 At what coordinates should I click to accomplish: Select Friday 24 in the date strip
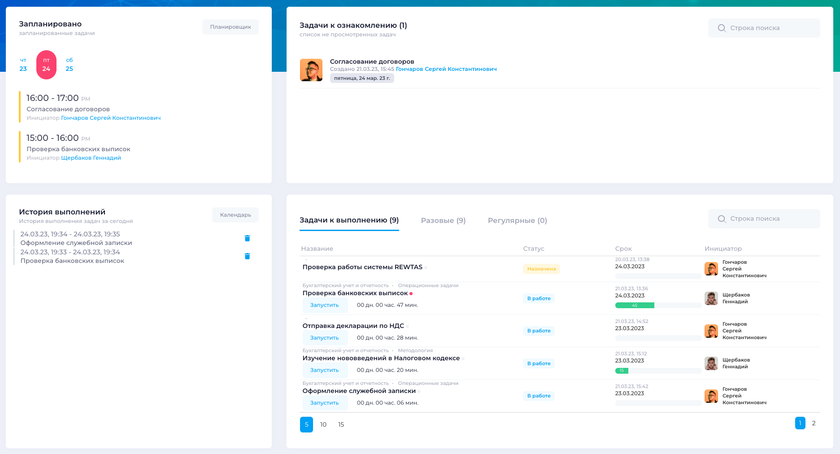(x=46, y=65)
